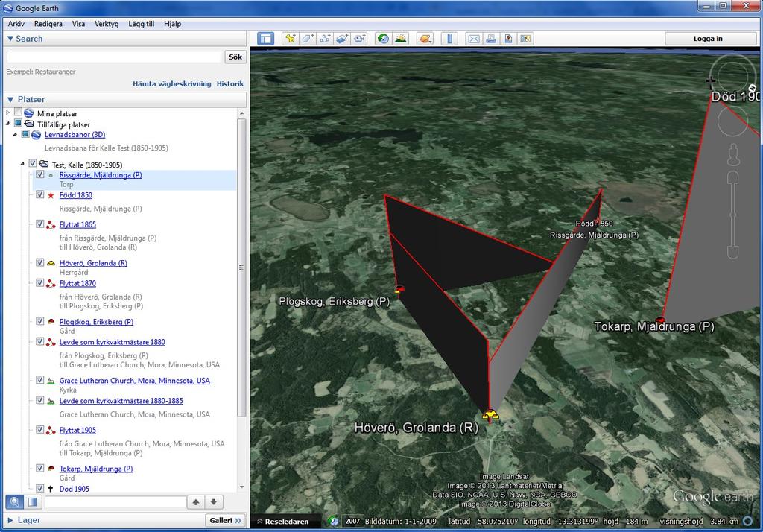View in Google Maps toolbar icon

point(525,39)
